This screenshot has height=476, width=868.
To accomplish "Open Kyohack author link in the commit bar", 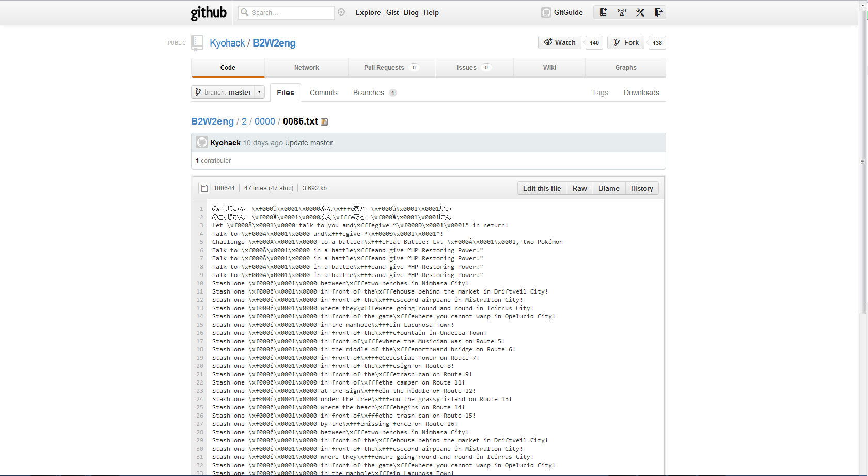I will coord(225,143).
